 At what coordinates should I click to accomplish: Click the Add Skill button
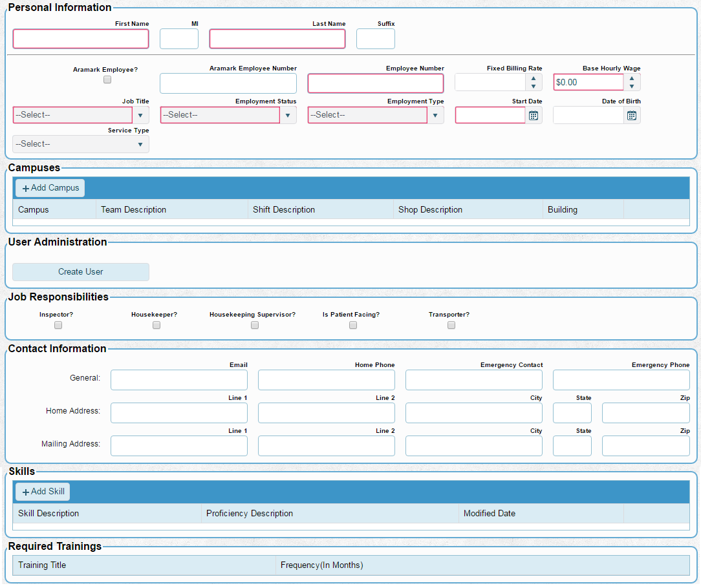[43, 492]
